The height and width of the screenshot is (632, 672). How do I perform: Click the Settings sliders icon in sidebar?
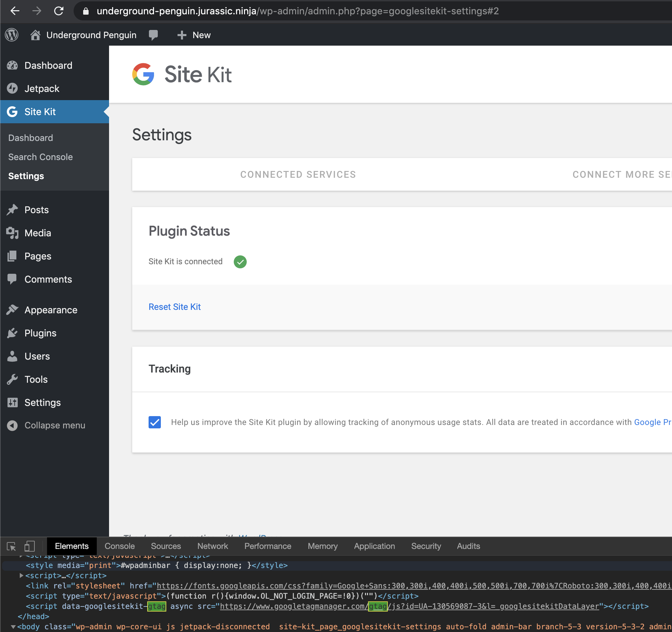(x=12, y=402)
